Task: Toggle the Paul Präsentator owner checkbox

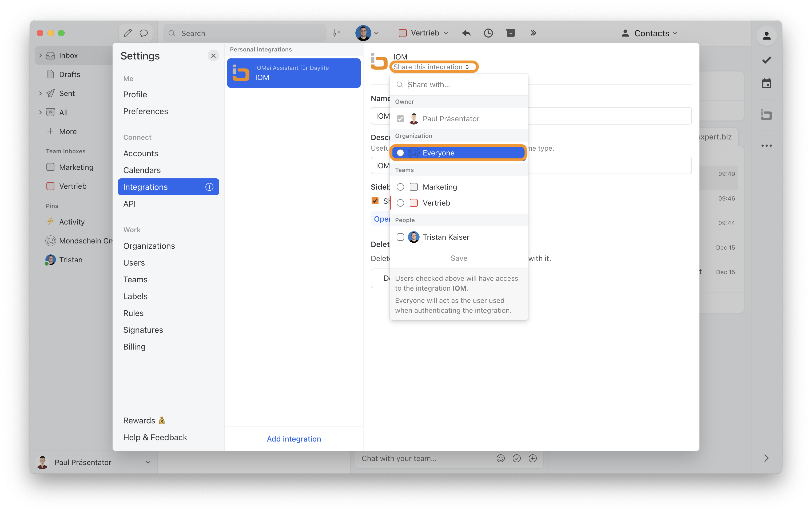Action: tap(400, 119)
